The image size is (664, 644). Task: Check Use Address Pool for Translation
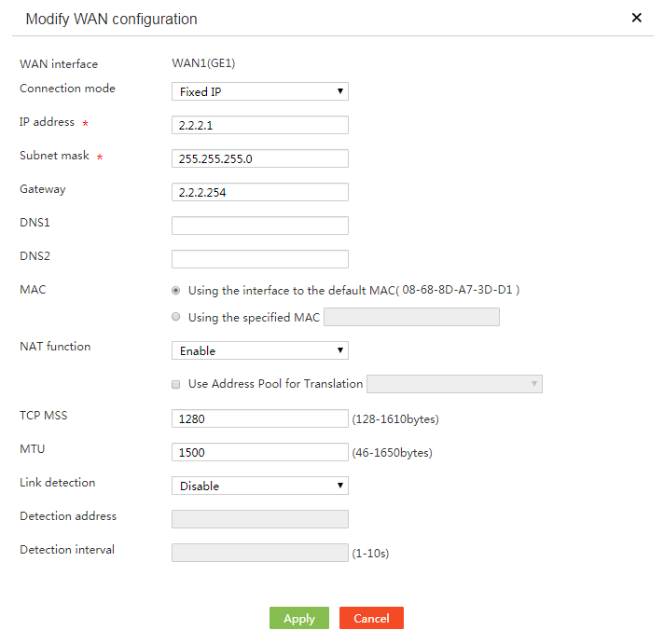coord(175,384)
